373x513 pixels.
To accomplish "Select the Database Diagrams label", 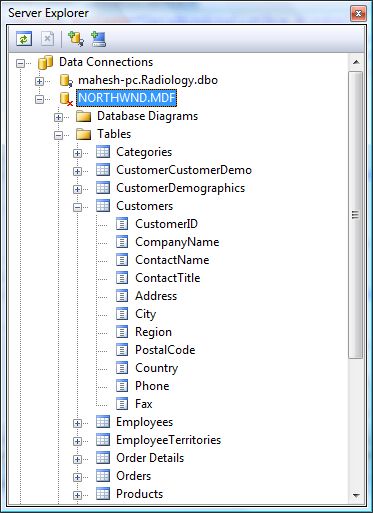I will (147, 116).
